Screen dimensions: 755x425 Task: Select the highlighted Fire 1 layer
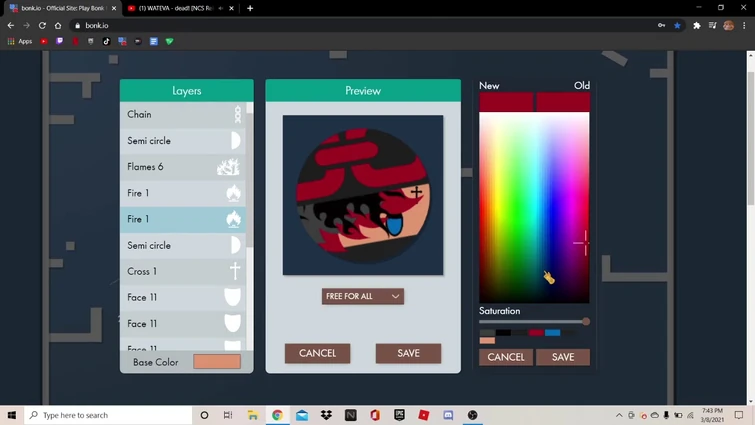coord(183,219)
